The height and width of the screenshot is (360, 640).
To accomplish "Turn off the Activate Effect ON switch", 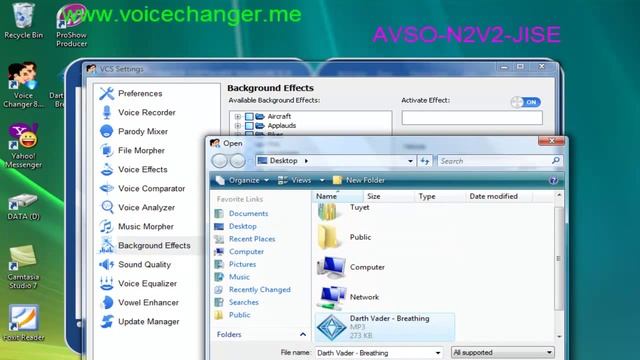I will click(526, 102).
